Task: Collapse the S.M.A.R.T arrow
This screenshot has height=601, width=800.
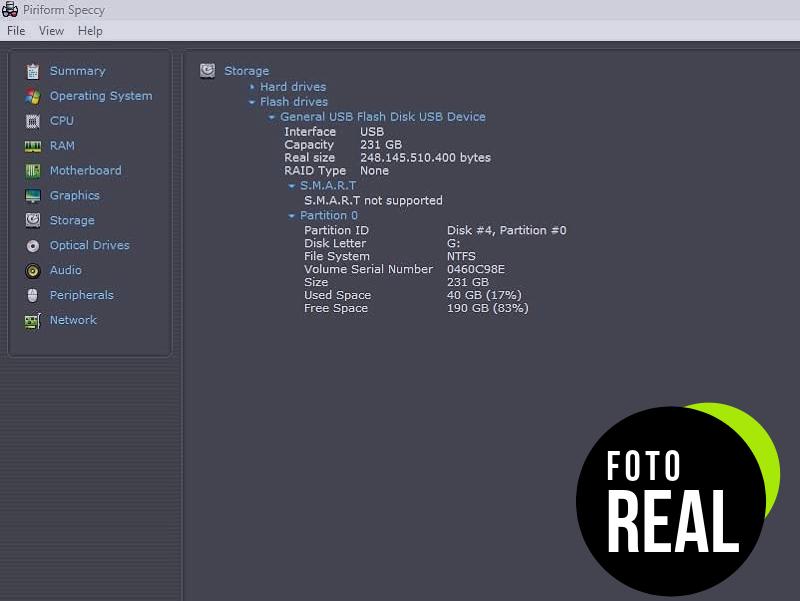Action: 291,186
